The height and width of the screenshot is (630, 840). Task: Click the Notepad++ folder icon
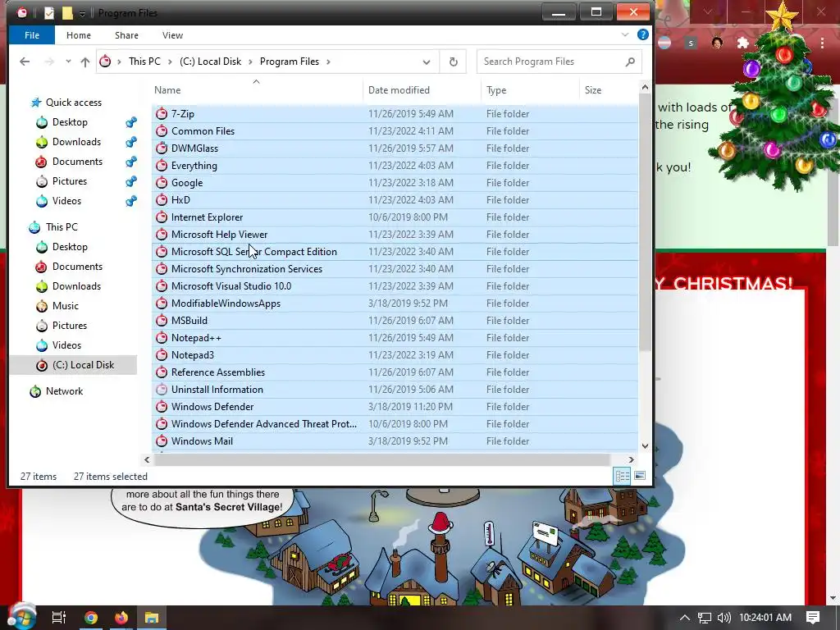(x=162, y=337)
